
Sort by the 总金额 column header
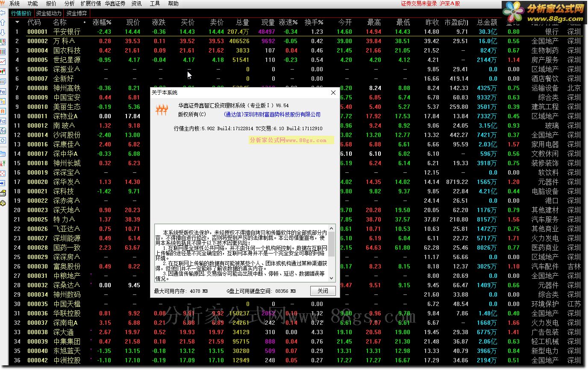point(487,22)
